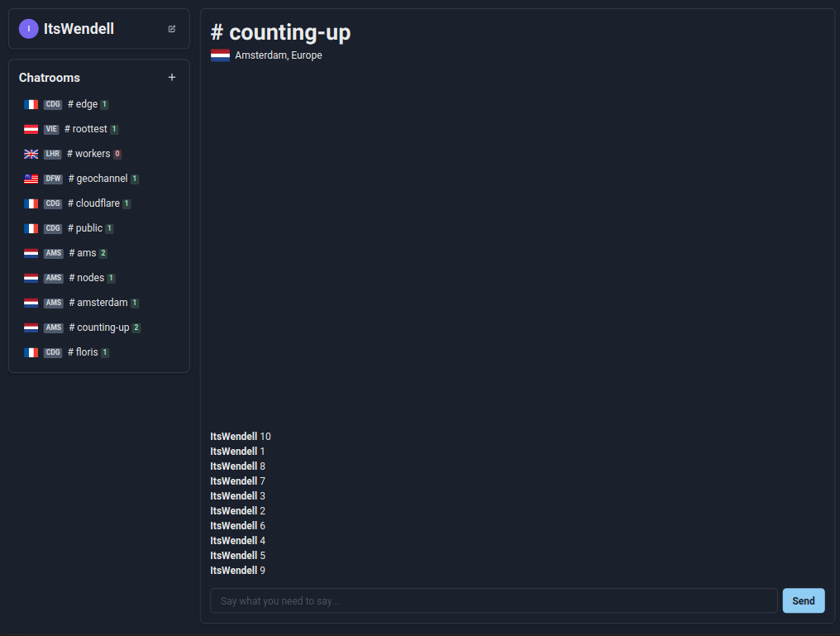
Task: Click the message 'ItsWendell 2'
Action: [x=238, y=510]
